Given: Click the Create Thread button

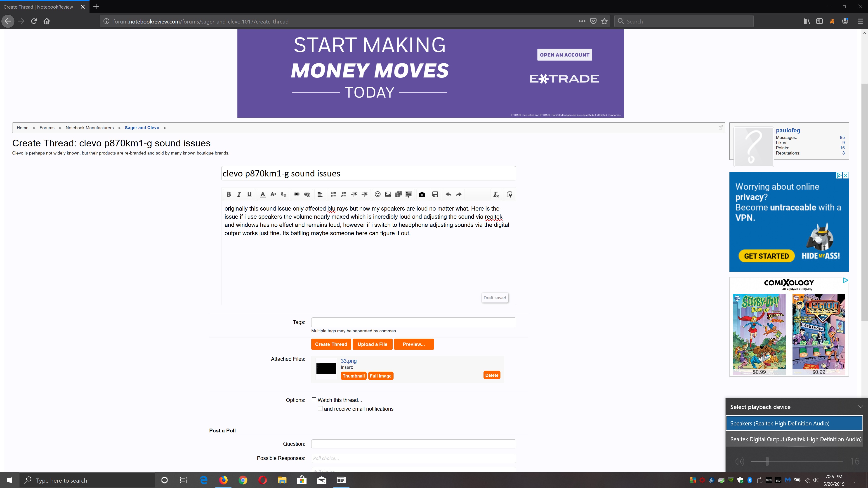Looking at the screenshot, I should [331, 344].
